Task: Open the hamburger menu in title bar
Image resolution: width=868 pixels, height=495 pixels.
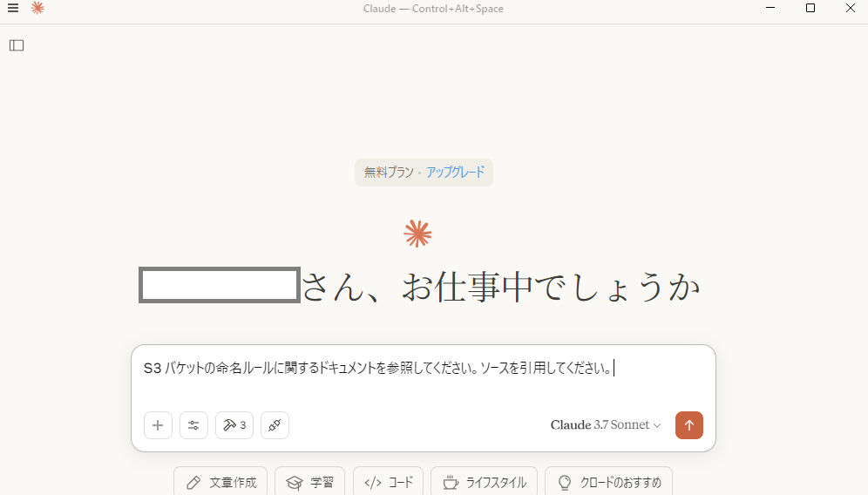Action: (13, 9)
